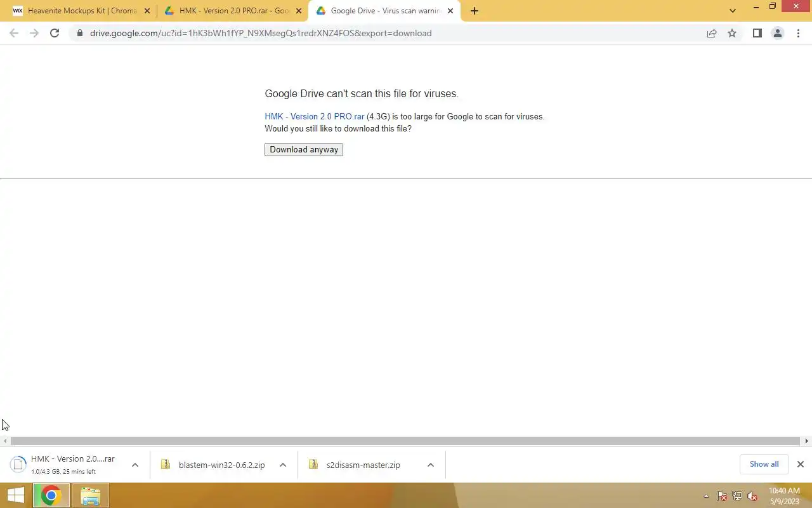The image size is (812, 508).
Task: Open the taskbar clock and date
Action: (x=784, y=496)
